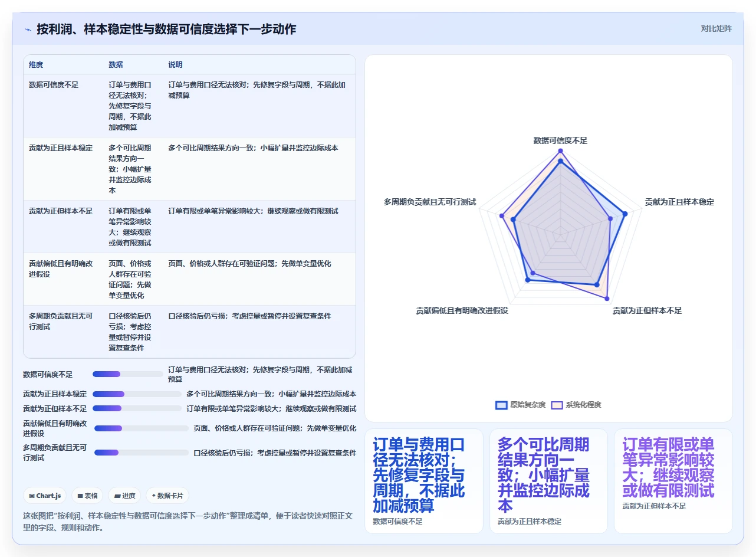Click the 数据卡片 chip
The width and height of the screenshot is (756, 557).
coord(167,496)
